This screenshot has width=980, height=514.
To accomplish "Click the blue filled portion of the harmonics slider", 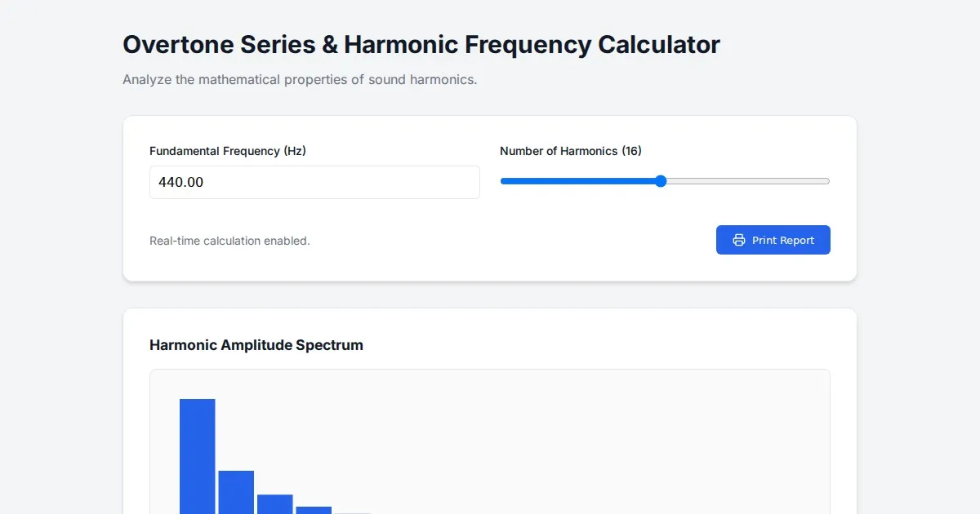I will (x=580, y=181).
